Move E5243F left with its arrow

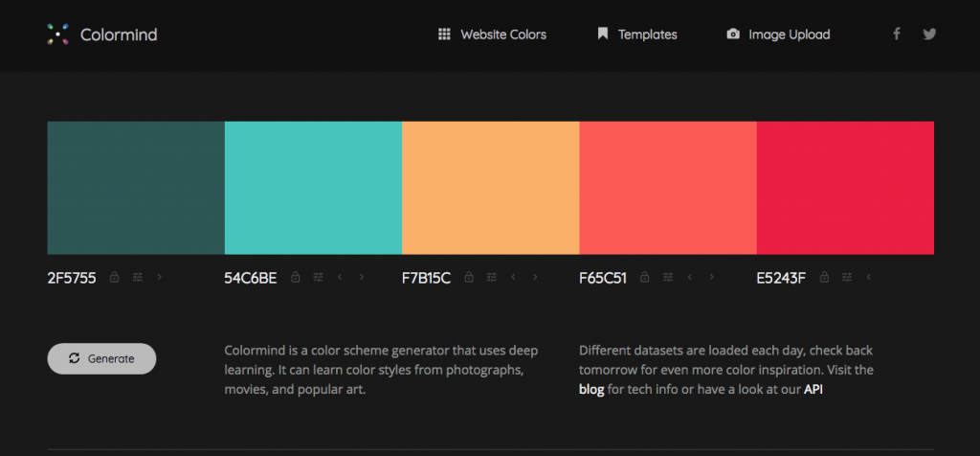point(868,277)
